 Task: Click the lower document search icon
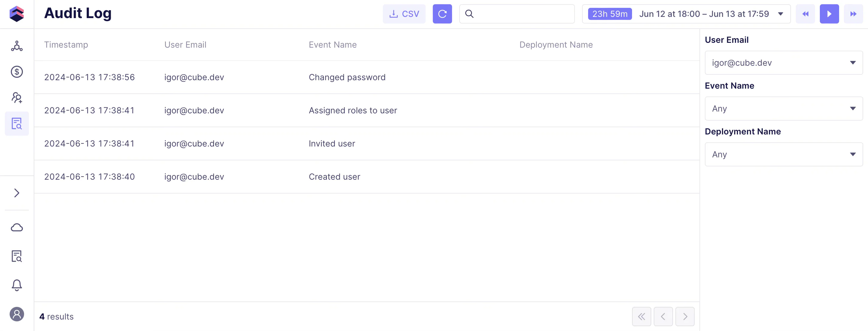[x=17, y=256]
